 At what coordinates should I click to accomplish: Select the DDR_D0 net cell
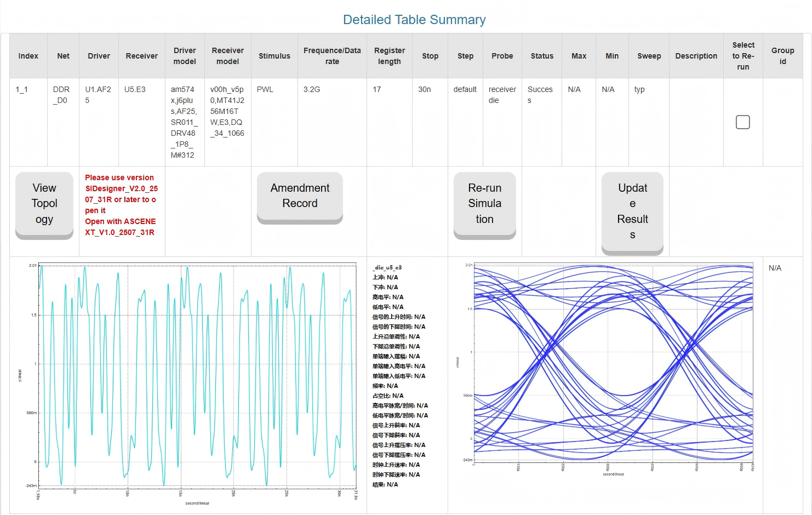click(x=61, y=95)
